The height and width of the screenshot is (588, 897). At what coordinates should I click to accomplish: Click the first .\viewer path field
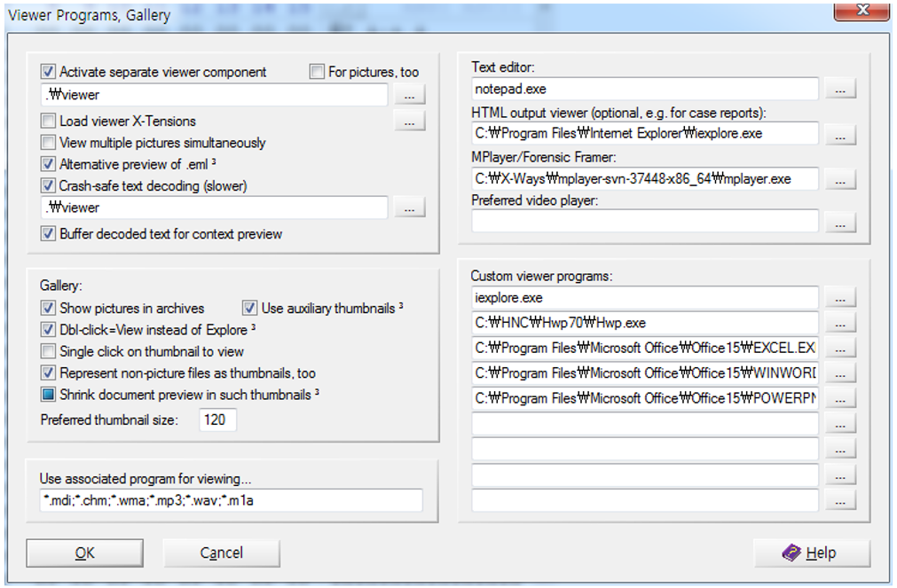214,95
